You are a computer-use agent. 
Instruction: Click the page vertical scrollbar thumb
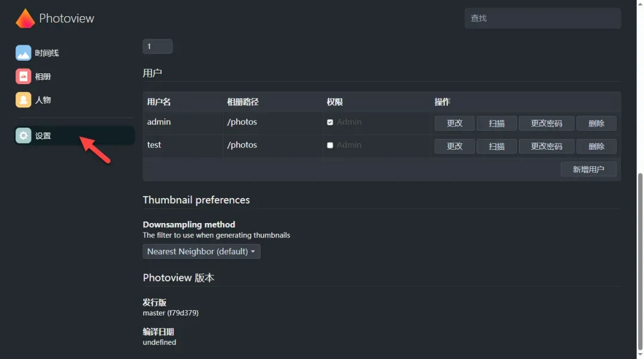[640, 262]
